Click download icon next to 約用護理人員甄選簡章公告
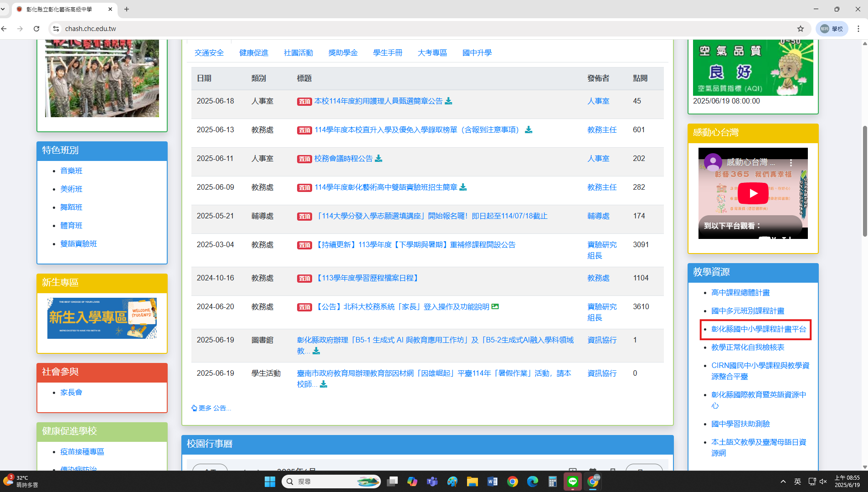The width and height of the screenshot is (868, 492). click(x=448, y=101)
